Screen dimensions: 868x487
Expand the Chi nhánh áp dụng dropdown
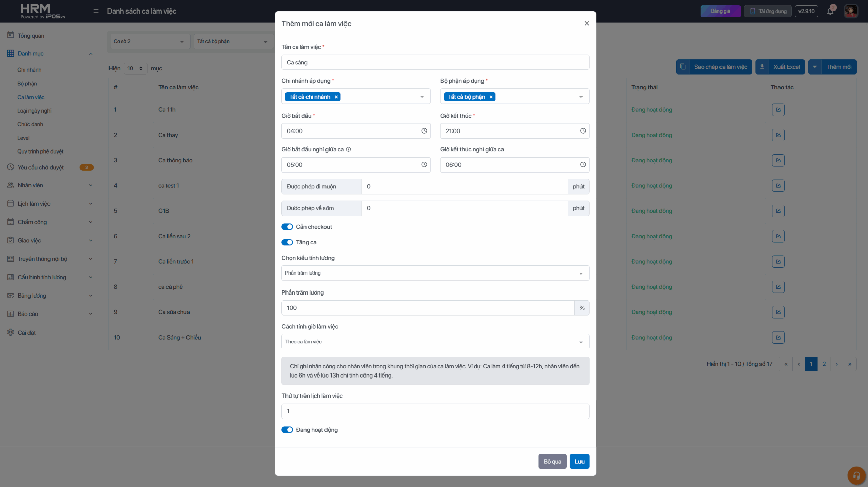(422, 97)
